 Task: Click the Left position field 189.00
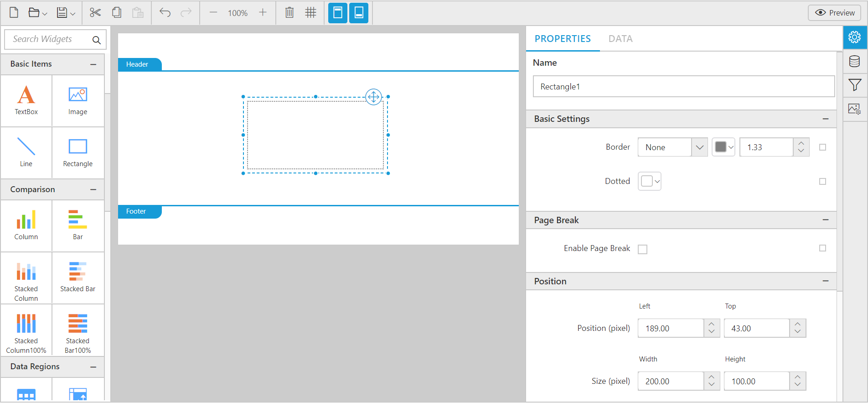coord(671,328)
